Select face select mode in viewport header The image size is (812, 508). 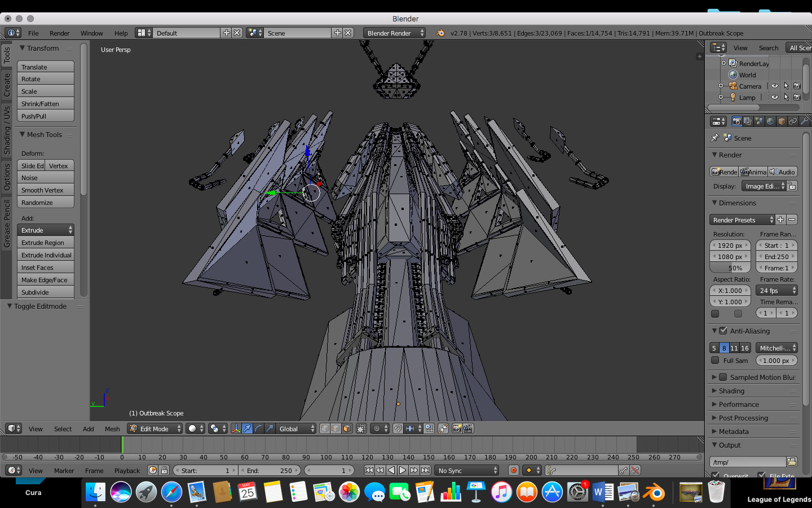[347, 428]
